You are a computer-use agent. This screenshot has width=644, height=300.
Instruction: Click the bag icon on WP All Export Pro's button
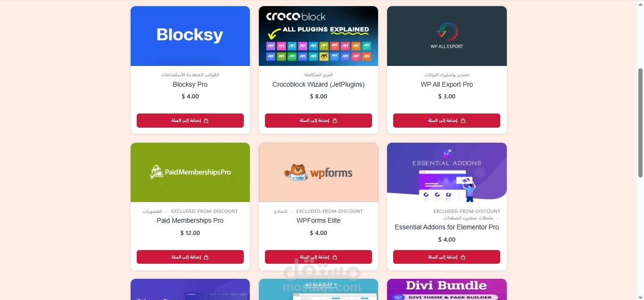point(463,121)
